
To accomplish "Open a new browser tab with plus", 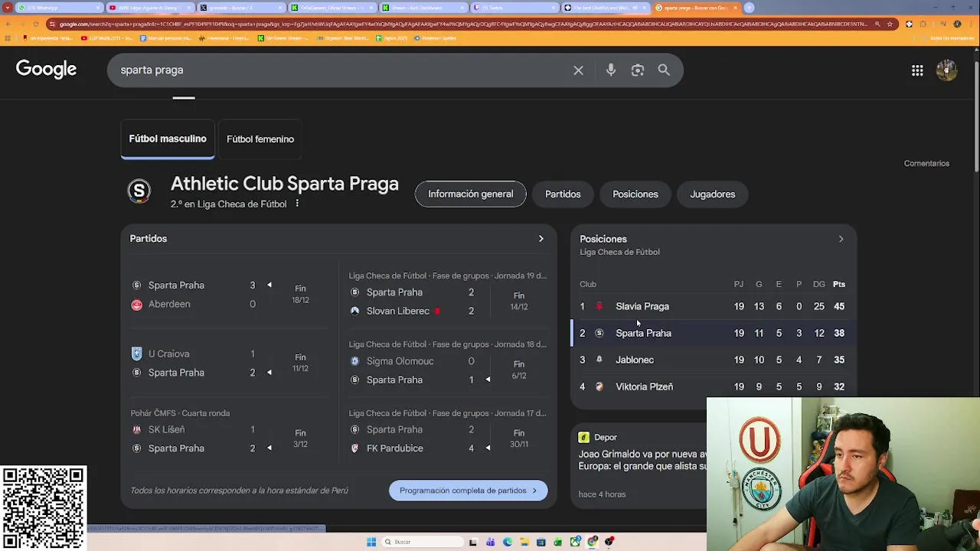I will pyautogui.click(x=750, y=8).
